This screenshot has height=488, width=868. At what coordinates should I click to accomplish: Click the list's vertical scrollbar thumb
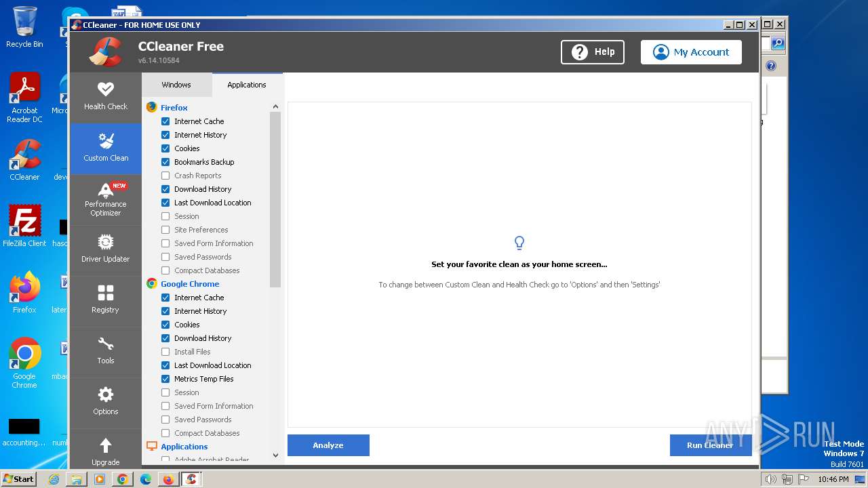pos(275,199)
